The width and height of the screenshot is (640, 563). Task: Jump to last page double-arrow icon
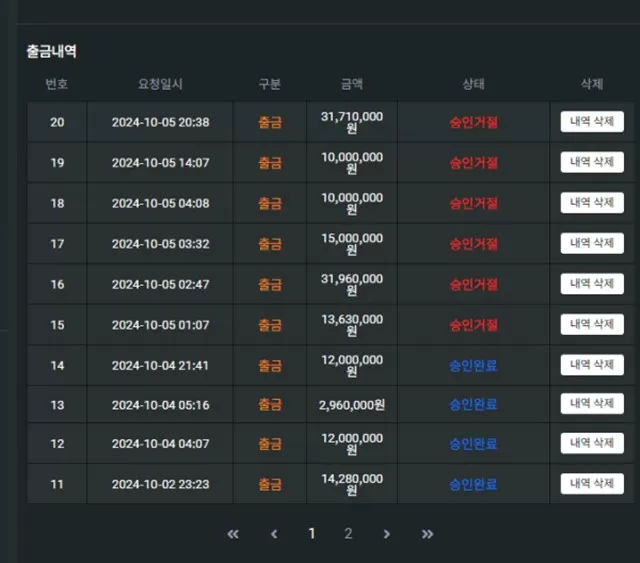[x=427, y=534]
